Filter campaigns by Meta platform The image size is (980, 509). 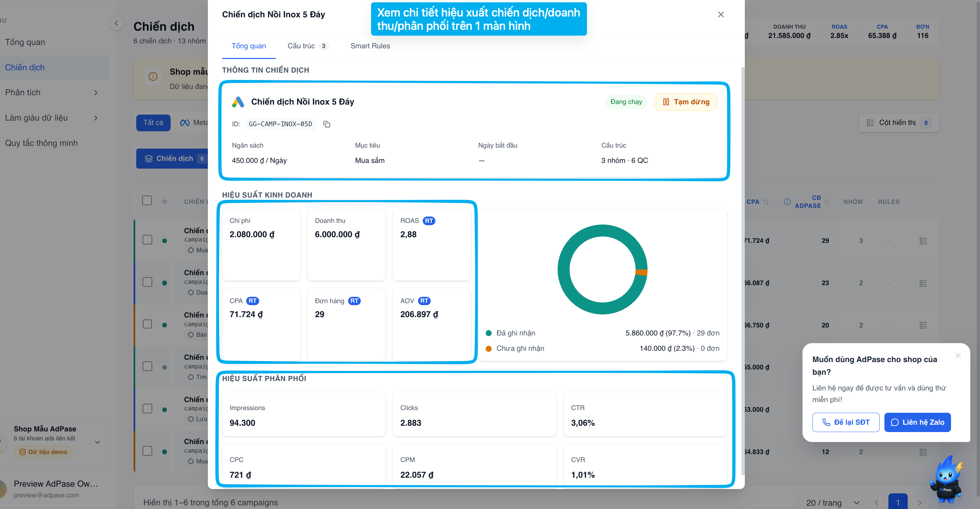click(x=194, y=123)
